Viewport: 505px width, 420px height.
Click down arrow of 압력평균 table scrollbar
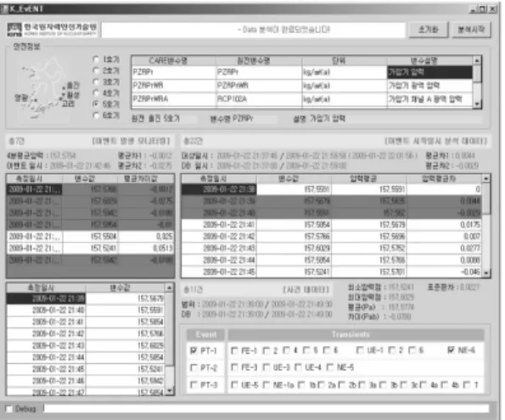point(486,273)
